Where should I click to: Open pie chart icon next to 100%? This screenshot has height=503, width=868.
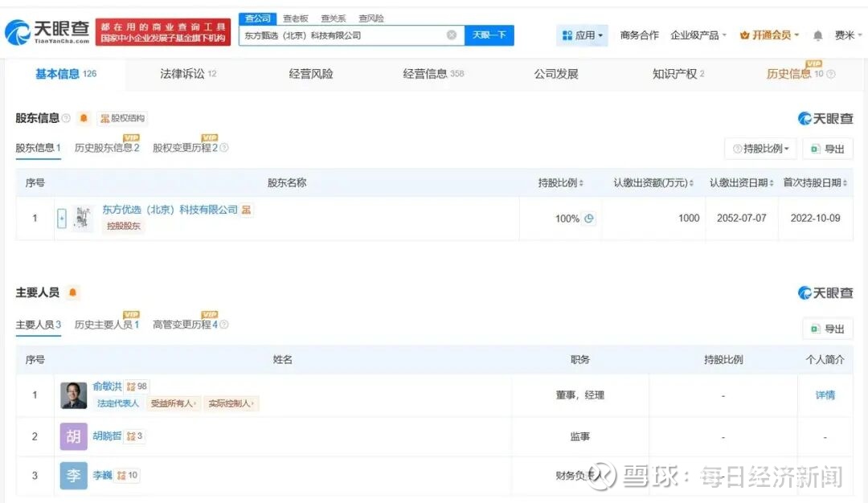pyautogui.click(x=589, y=218)
